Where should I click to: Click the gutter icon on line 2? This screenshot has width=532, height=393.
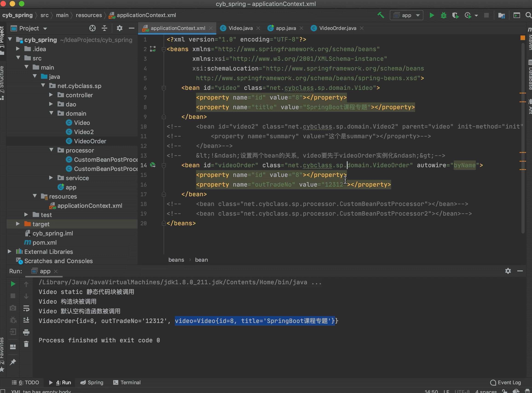[x=153, y=49]
